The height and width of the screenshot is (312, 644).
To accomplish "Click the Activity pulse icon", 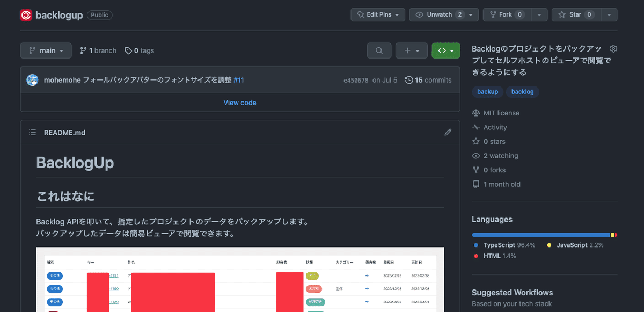I will click(x=475, y=127).
